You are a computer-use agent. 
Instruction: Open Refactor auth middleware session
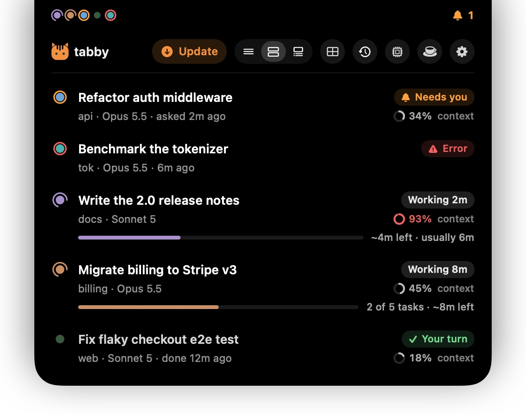(x=155, y=98)
